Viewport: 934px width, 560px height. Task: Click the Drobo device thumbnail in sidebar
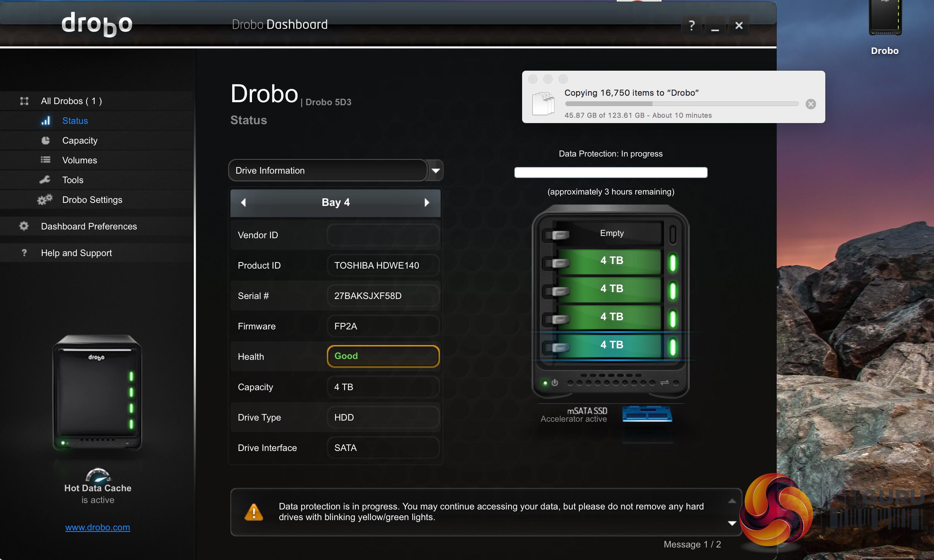point(97,392)
